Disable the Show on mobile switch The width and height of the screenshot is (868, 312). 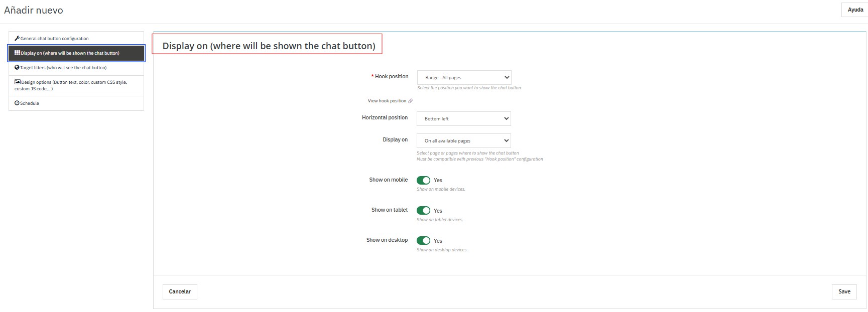point(423,180)
